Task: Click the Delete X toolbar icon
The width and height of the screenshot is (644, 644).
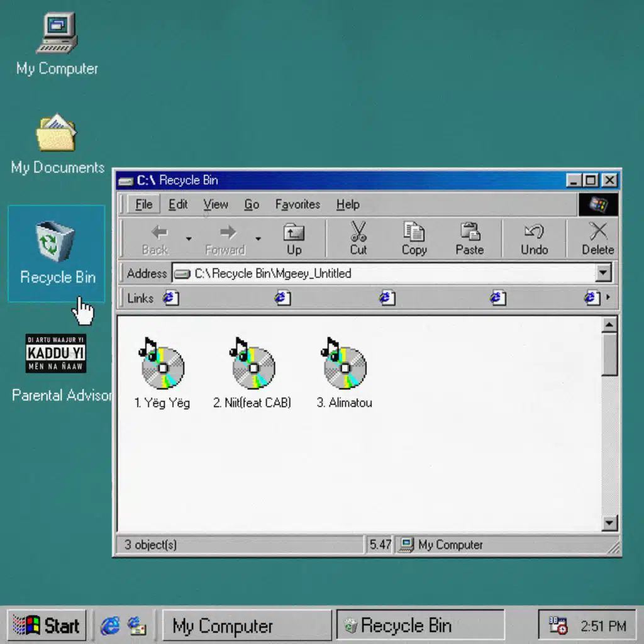Action: [597, 233]
